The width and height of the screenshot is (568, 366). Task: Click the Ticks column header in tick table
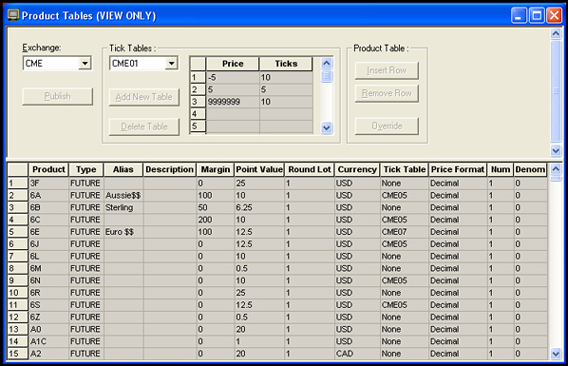(x=286, y=64)
